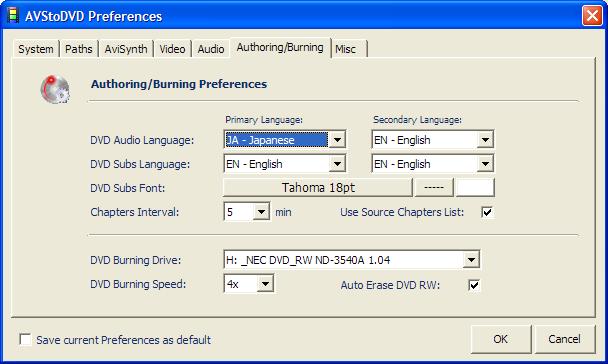Click the Tahoma 18pt font button
The width and height of the screenshot is (608, 364).
[x=318, y=188]
